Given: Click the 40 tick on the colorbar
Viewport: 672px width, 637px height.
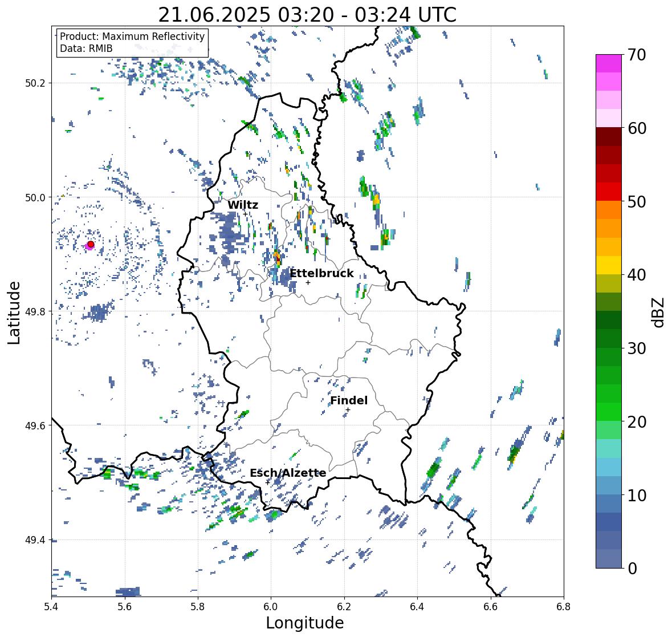Looking at the screenshot, I should (637, 275).
